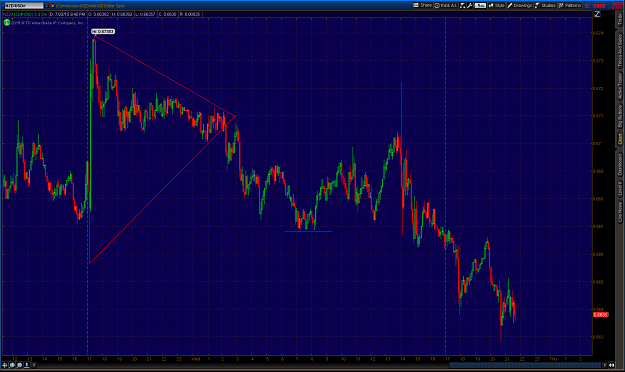
Task: Select the Chart side tab
Action: tap(620, 139)
